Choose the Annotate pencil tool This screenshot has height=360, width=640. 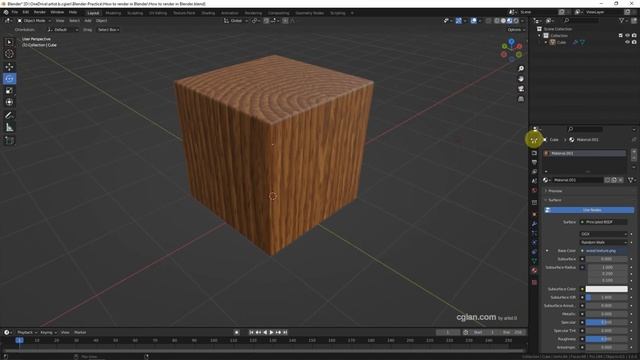pyautogui.click(x=9, y=116)
